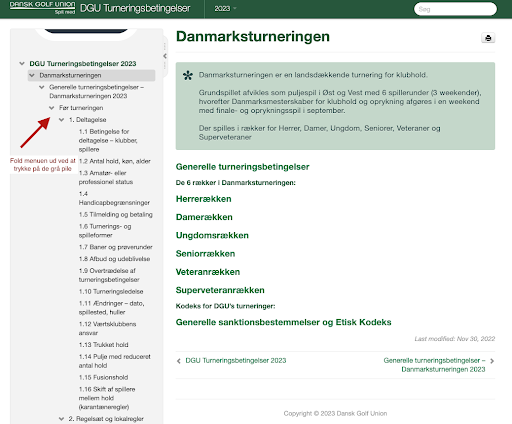Image resolution: width=512 pixels, height=424 pixels.
Task: Open the Ungdomsrækken link
Action: [212, 235]
